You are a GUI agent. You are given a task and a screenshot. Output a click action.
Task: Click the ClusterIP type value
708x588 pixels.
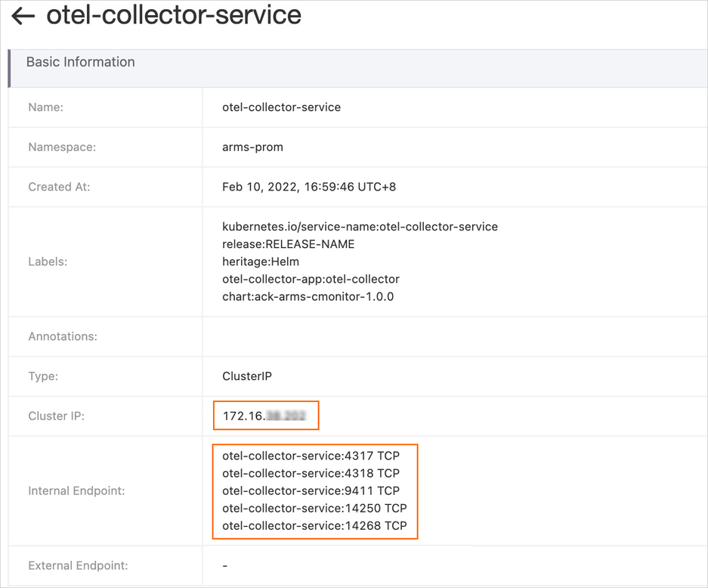[246, 376]
